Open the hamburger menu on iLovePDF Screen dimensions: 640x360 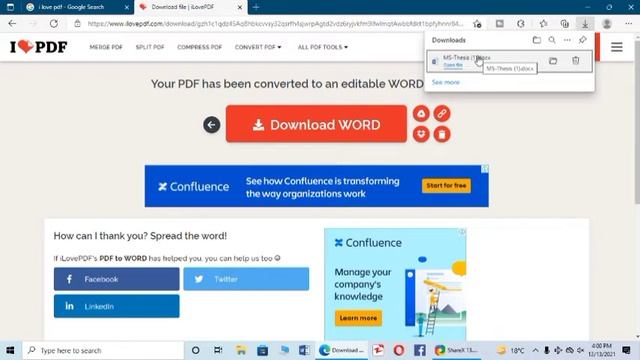(617, 47)
